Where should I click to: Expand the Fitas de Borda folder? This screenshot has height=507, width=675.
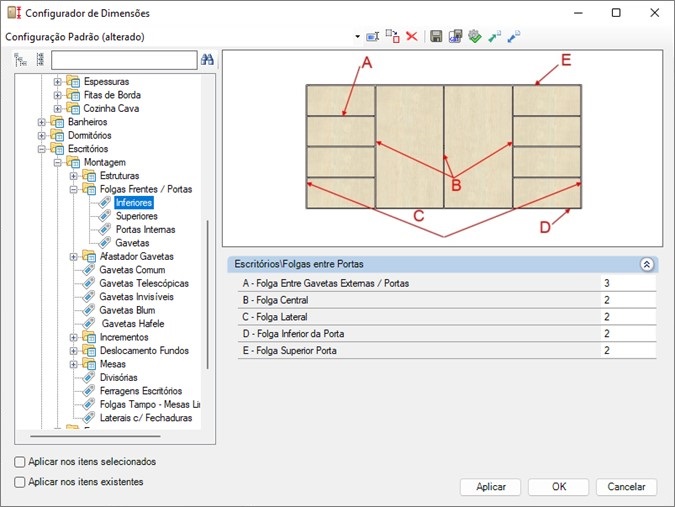[x=57, y=95]
